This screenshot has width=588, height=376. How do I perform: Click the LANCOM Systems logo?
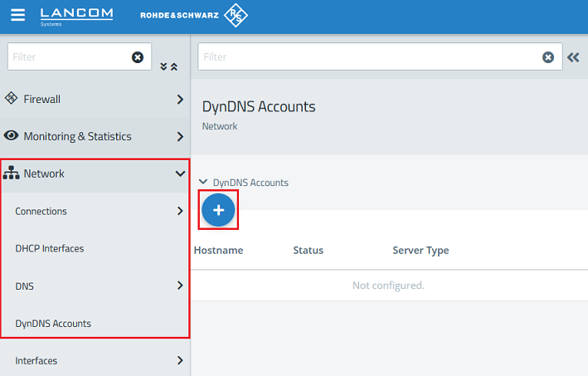click(76, 16)
